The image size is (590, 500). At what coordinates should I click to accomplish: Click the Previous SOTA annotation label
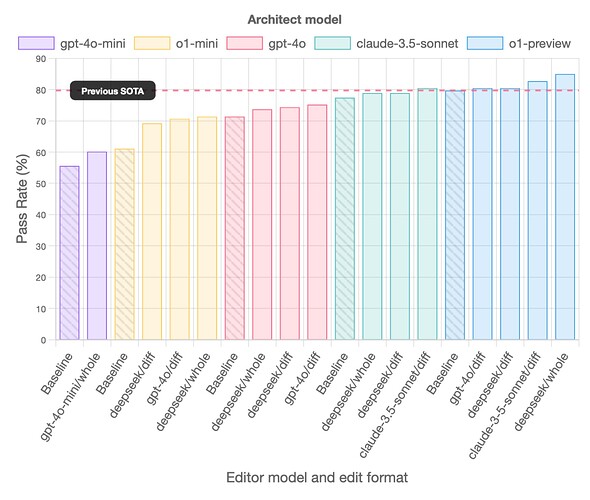click(113, 91)
